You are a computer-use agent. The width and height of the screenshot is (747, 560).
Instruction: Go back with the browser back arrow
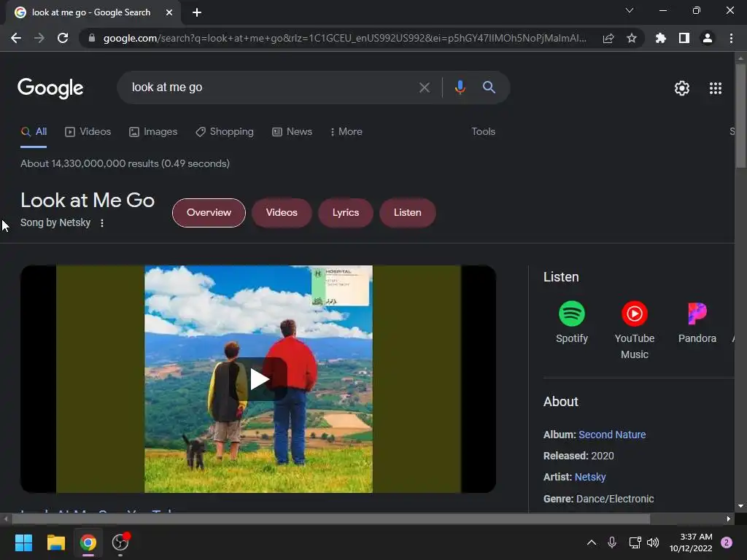16,38
